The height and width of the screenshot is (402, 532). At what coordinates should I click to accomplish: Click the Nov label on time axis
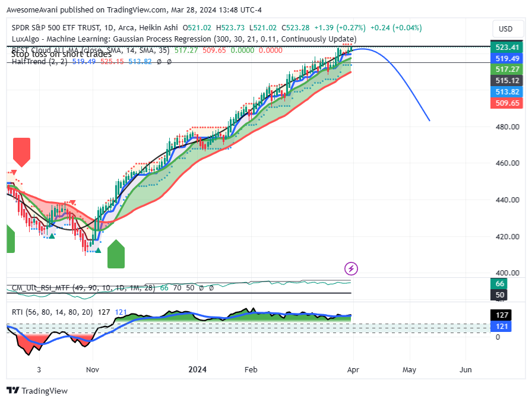pos(92,370)
